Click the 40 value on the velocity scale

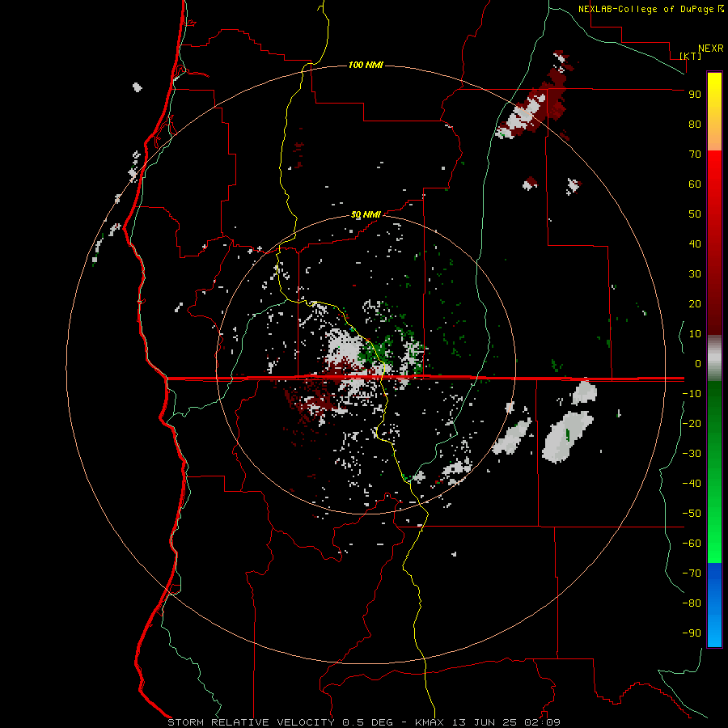point(695,244)
